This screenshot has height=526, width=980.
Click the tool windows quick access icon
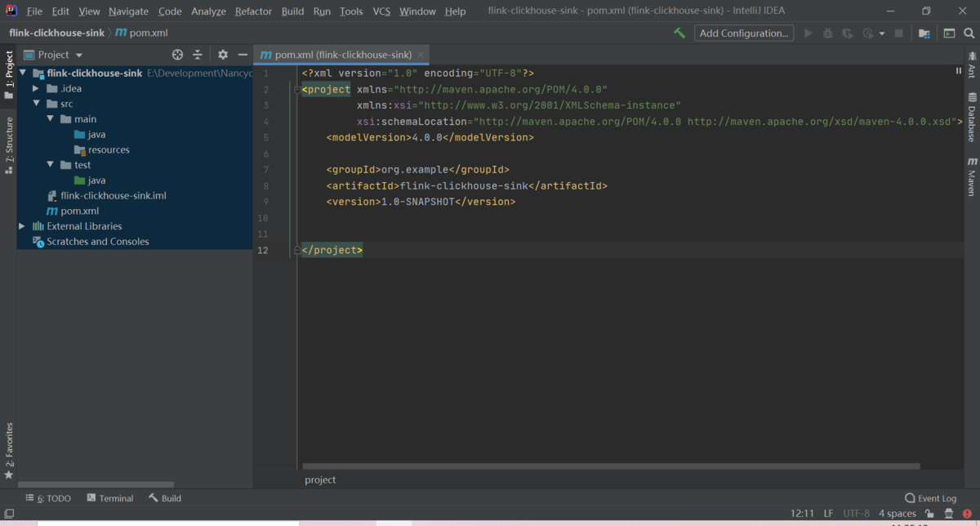9,514
